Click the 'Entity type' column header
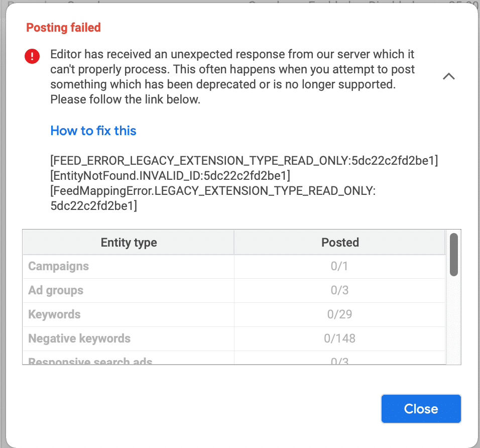Image resolution: width=480 pixels, height=448 pixels. click(x=128, y=242)
